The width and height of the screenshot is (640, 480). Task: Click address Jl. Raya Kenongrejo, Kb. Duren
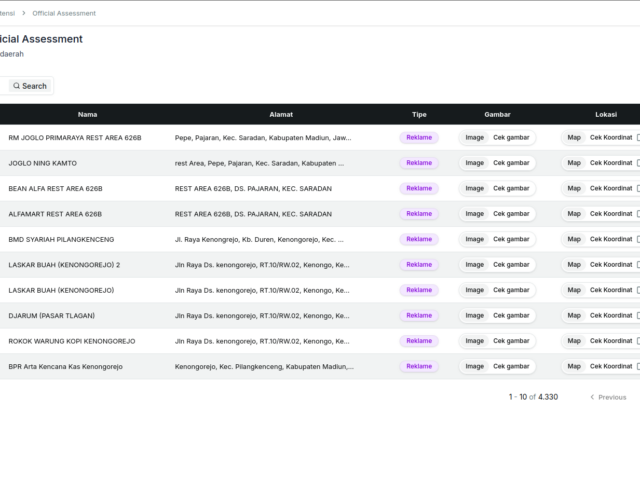point(259,240)
